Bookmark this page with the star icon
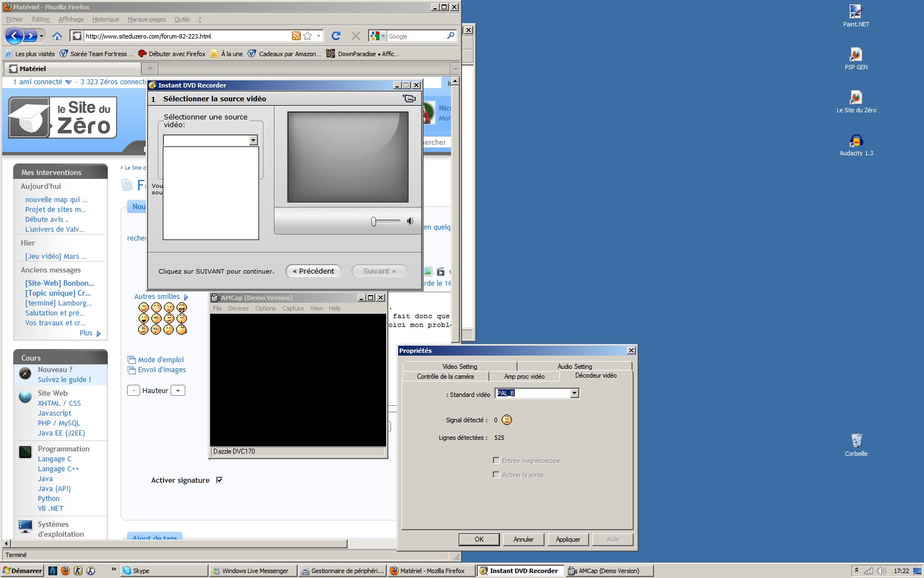 point(307,36)
